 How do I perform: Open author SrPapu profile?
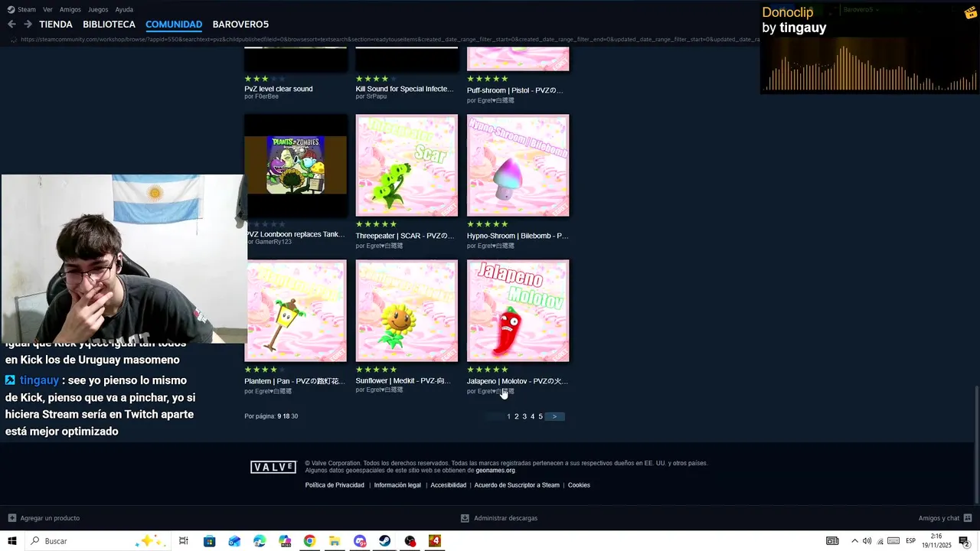tap(377, 96)
